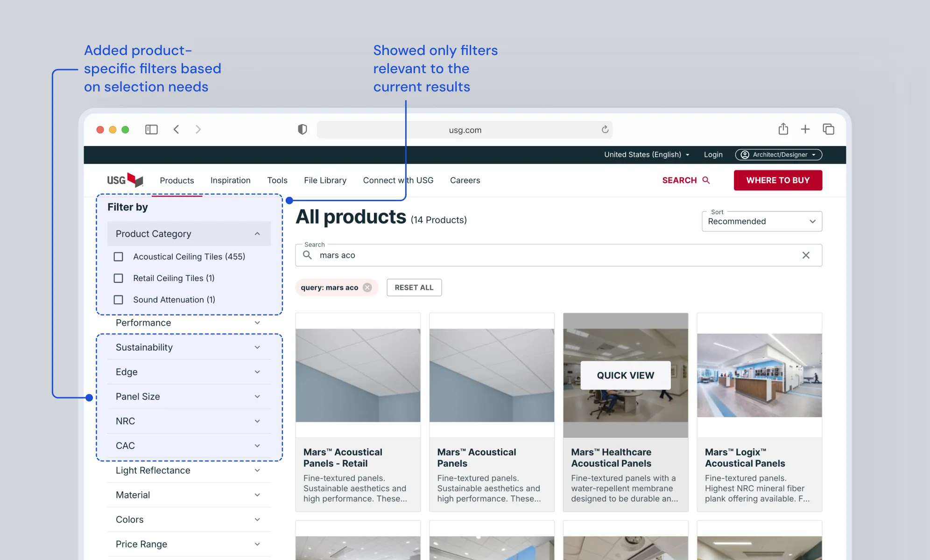Expand the CAC filter

pyautogui.click(x=189, y=446)
